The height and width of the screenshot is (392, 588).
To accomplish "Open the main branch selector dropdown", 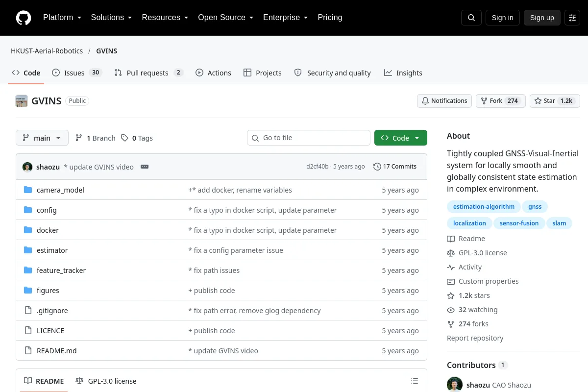I will (42, 138).
